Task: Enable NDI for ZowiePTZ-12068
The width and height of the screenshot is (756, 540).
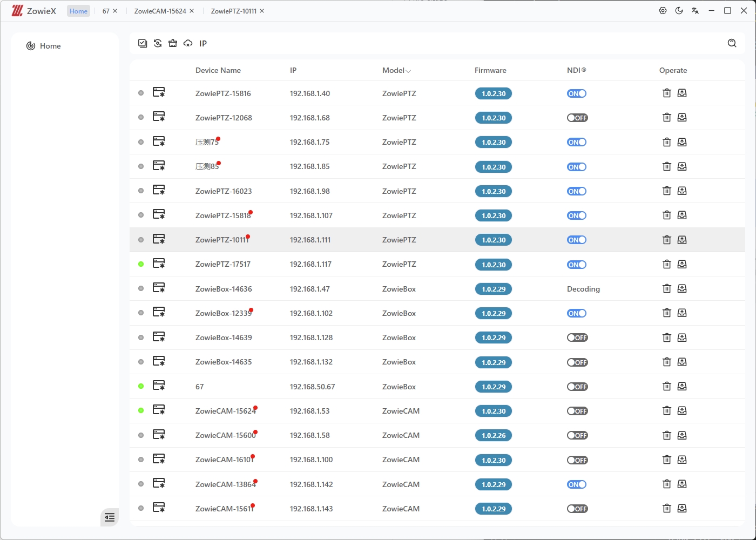Action: (577, 118)
